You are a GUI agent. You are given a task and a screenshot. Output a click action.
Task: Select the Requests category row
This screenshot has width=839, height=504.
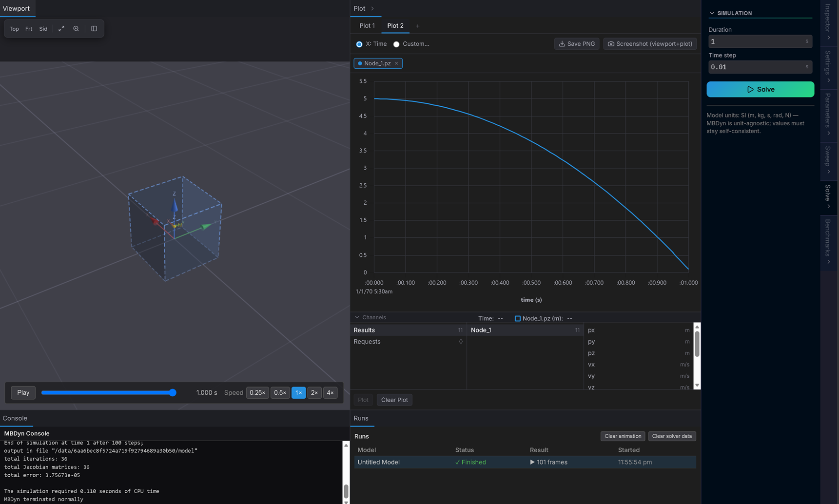[408, 342]
